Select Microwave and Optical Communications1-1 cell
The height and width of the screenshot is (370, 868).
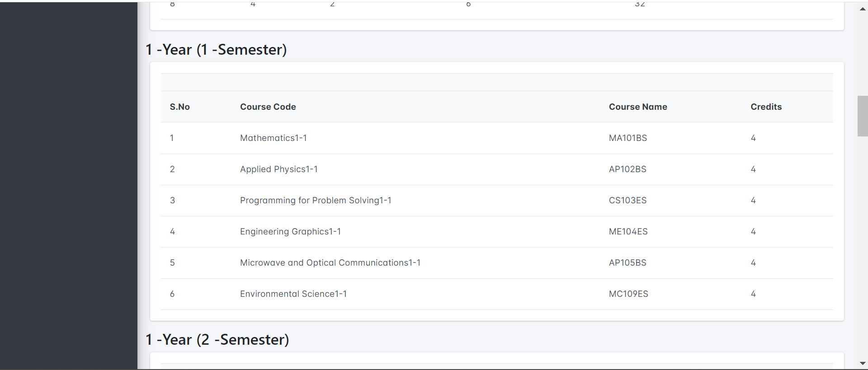[x=330, y=263]
